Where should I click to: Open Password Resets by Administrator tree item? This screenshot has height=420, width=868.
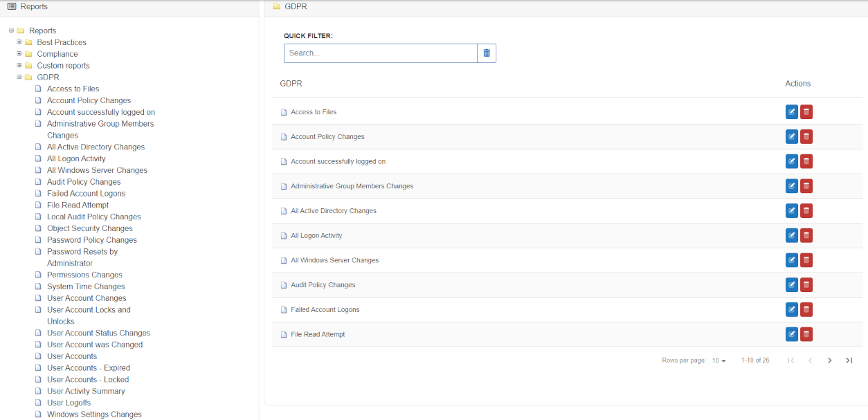click(x=82, y=257)
